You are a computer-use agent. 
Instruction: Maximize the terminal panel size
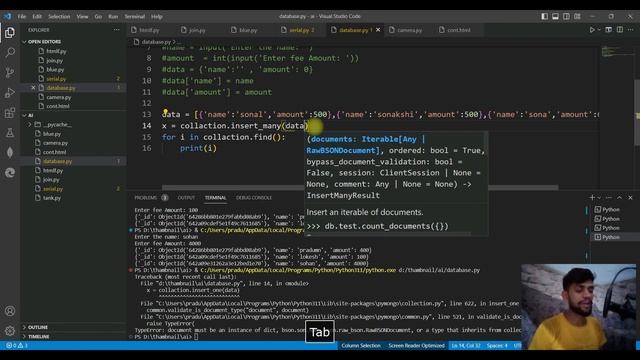[619, 198]
